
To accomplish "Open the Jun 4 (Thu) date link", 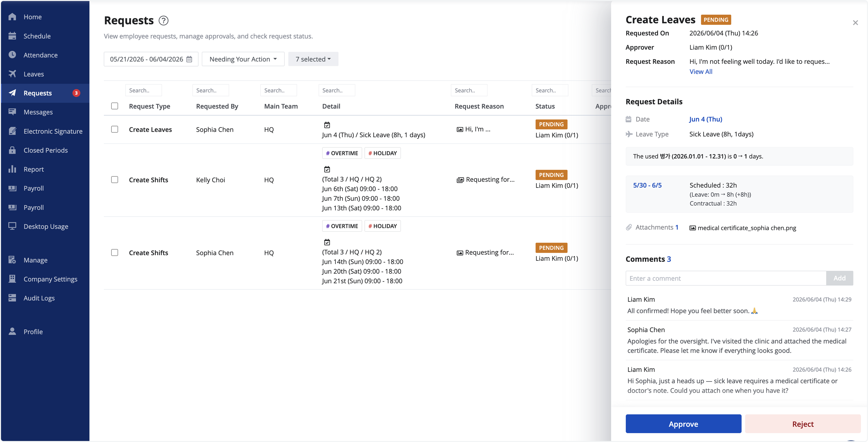I will pyautogui.click(x=706, y=119).
